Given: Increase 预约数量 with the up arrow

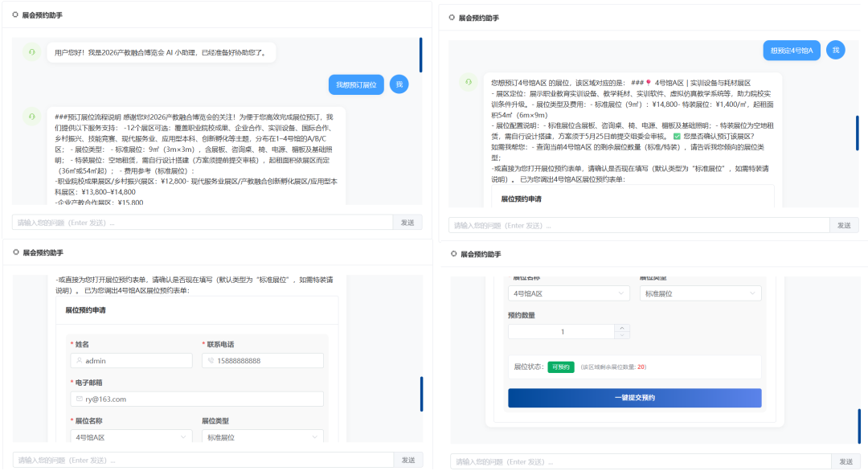Looking at the screenshot, I should 622,328.
